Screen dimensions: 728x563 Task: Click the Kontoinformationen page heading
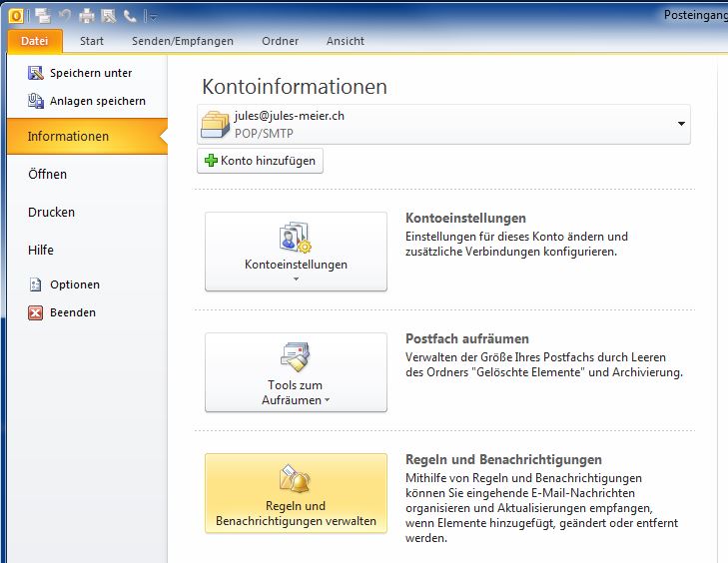295,87
